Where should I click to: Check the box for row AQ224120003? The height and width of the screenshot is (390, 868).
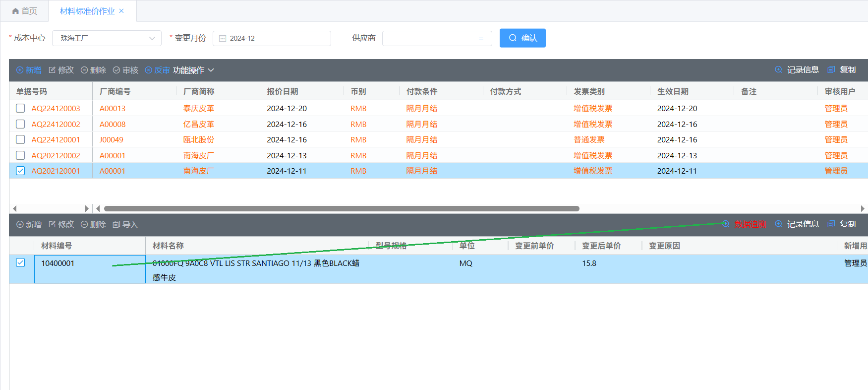[20, 108]
